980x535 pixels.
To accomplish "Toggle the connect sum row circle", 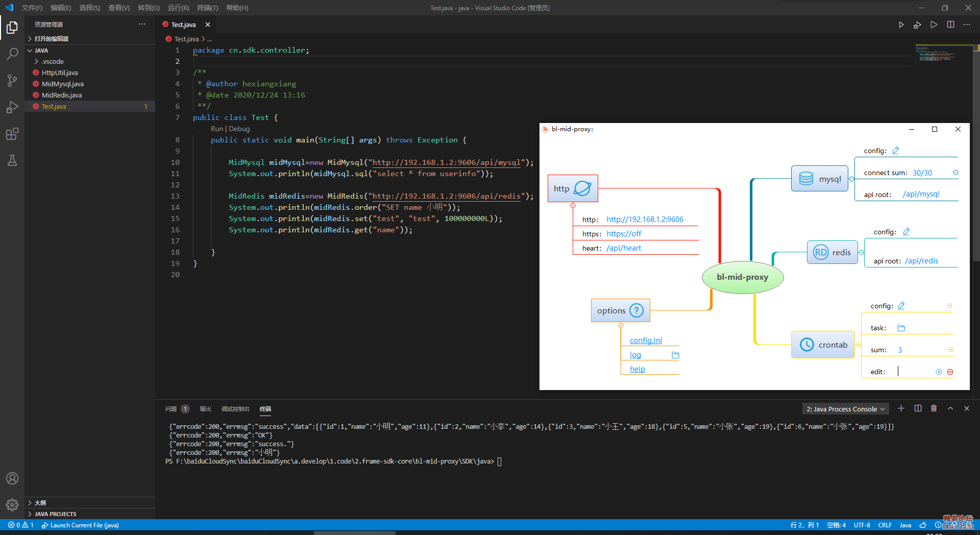I will 955,173.
